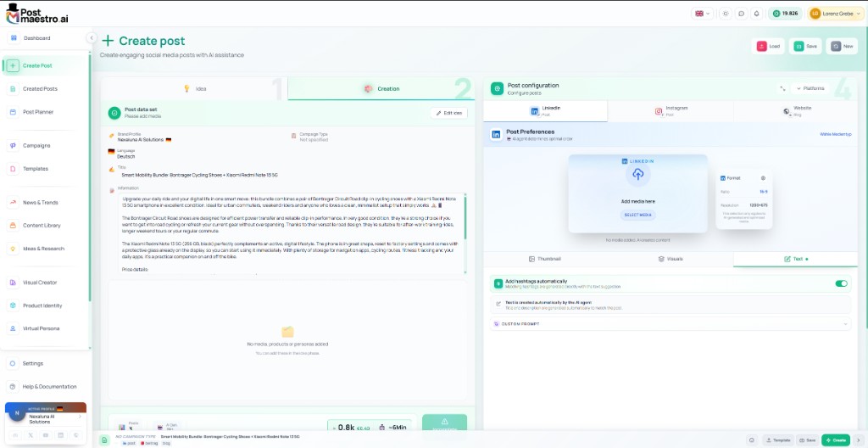Open the Thumbnail tab

point(545,259)
